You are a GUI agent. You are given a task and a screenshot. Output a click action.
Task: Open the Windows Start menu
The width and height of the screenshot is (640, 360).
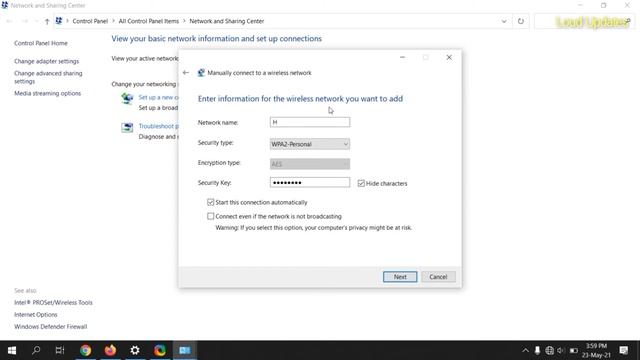tap(12, 350)
